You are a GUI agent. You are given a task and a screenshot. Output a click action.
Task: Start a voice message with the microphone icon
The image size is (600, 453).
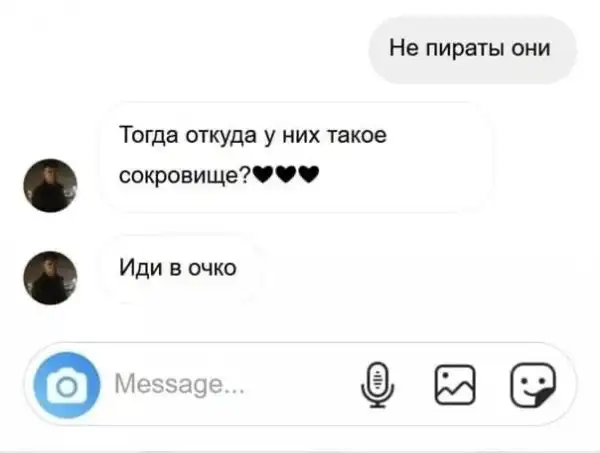click(377, 385)
